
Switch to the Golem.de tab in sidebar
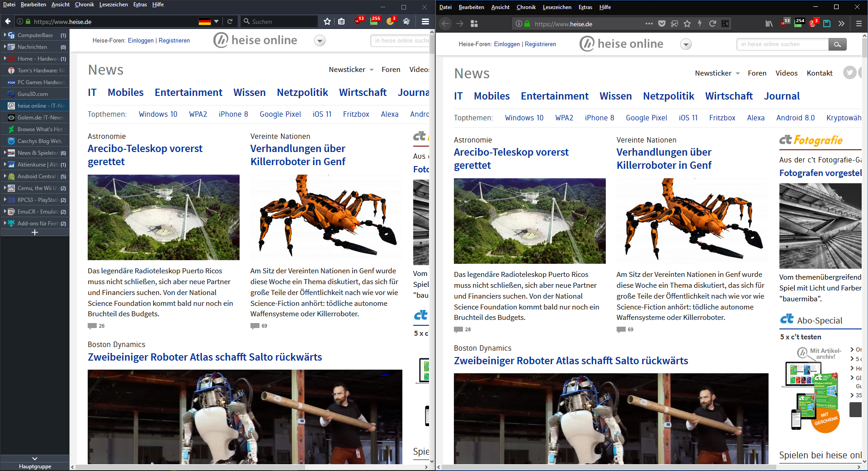pyautogui.click(x=35, y=117)
